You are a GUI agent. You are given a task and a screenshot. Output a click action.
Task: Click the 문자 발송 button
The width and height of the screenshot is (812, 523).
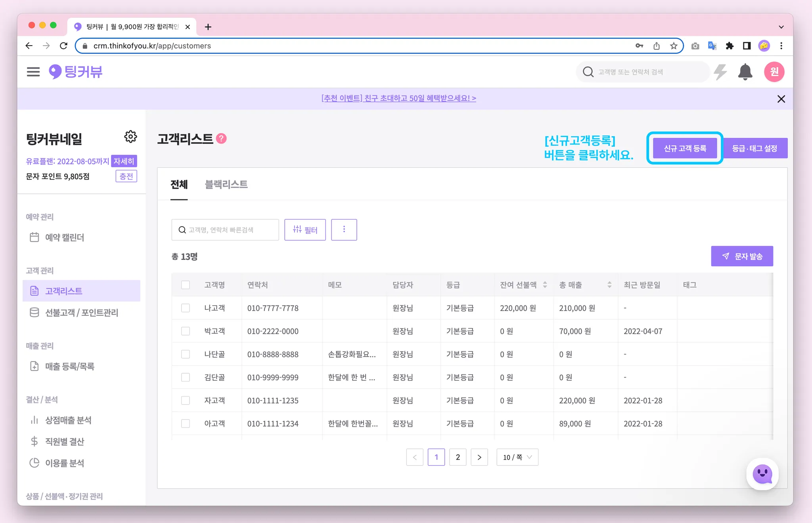click(x=742, y=256)
